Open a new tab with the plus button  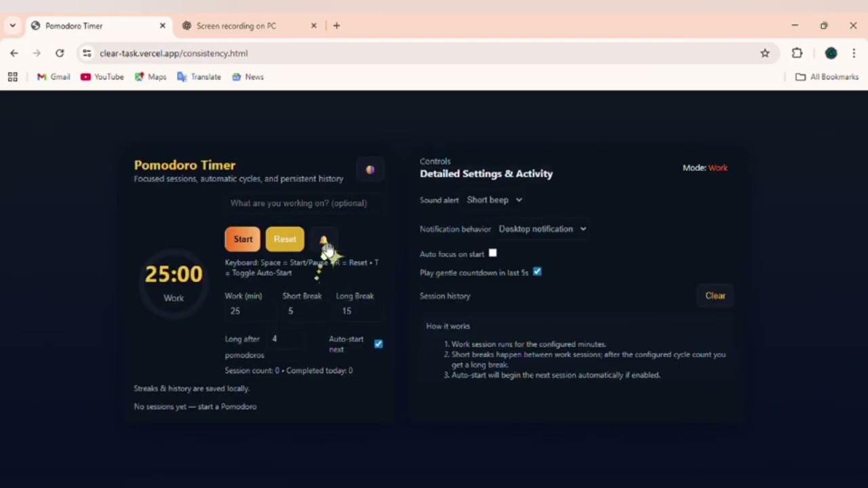point(336,26)
